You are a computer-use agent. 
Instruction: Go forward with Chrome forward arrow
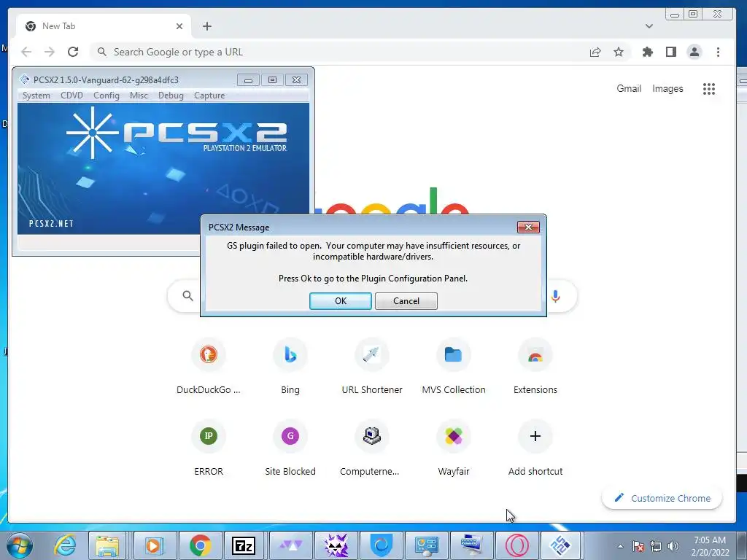click(50, 52)
